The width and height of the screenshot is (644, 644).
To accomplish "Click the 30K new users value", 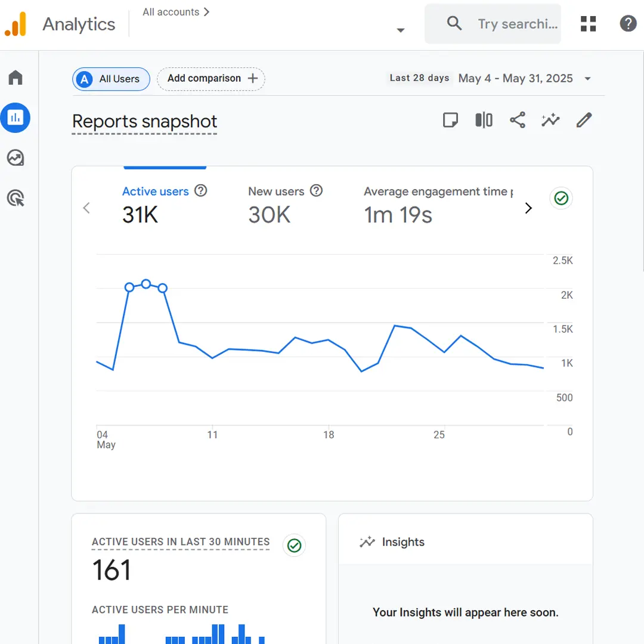I will (x=270, y=215).
